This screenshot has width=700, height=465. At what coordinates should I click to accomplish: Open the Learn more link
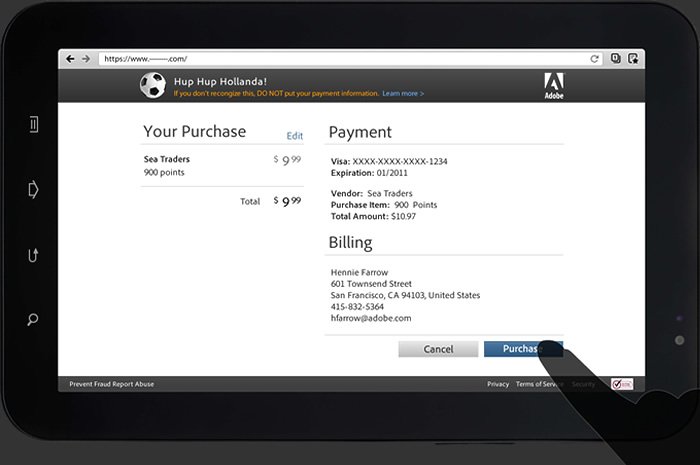tap(403, 94)
